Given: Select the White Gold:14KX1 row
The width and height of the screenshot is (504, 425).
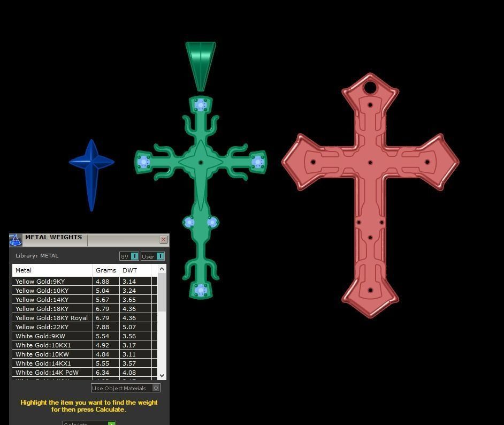Looking at the screenshot, I should point(85,363).
